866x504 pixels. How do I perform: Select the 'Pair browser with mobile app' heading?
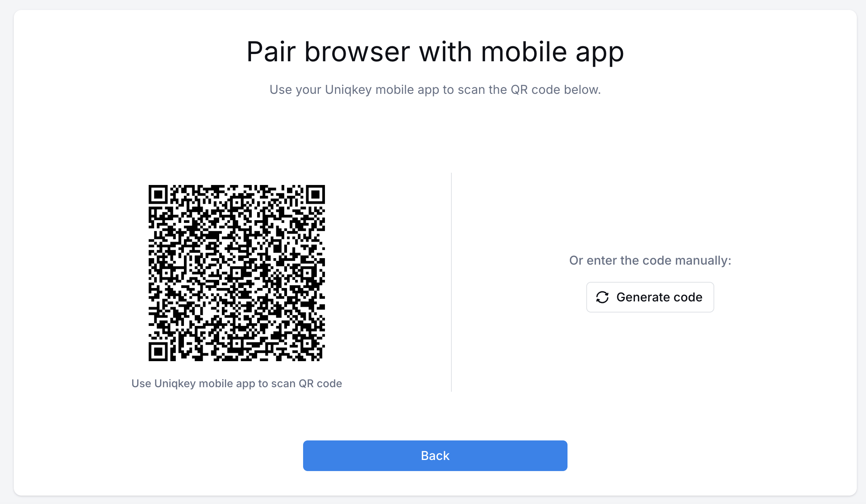pyautogui.click(x=435, y=52)
